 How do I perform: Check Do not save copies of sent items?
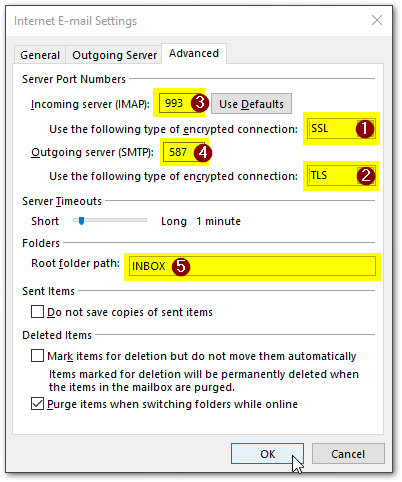click(37, 312)
